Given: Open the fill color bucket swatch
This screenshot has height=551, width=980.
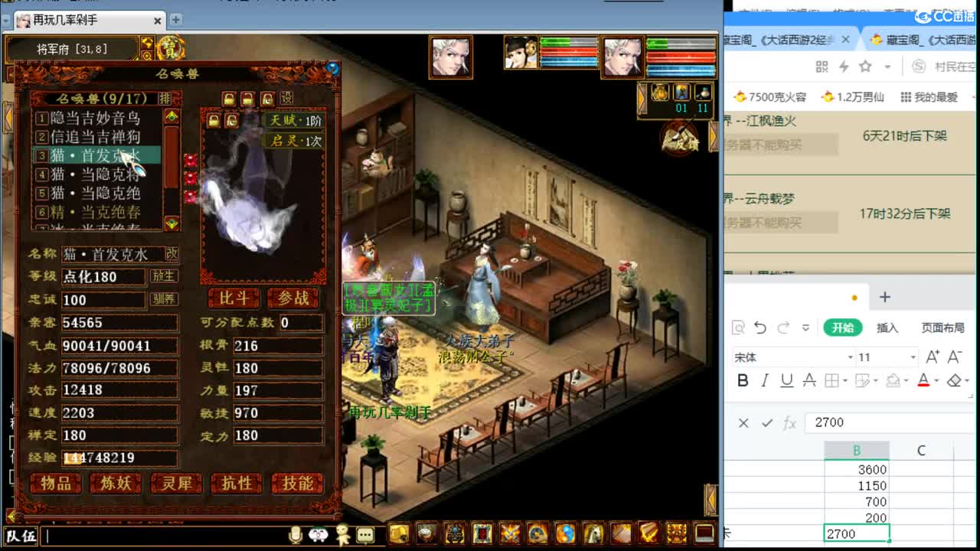Looking at the screenshot, I should coord(893,381).
